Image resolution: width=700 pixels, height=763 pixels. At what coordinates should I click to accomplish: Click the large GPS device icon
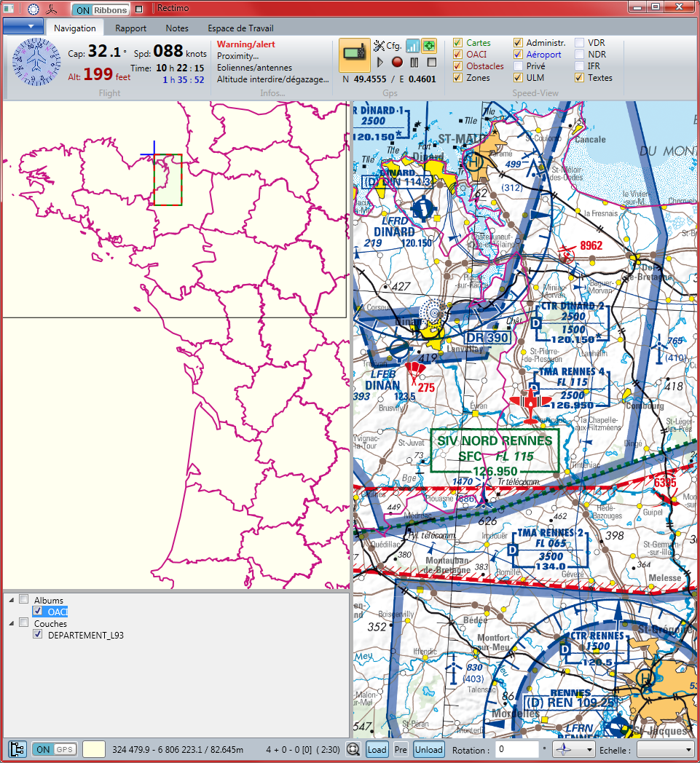354,55
